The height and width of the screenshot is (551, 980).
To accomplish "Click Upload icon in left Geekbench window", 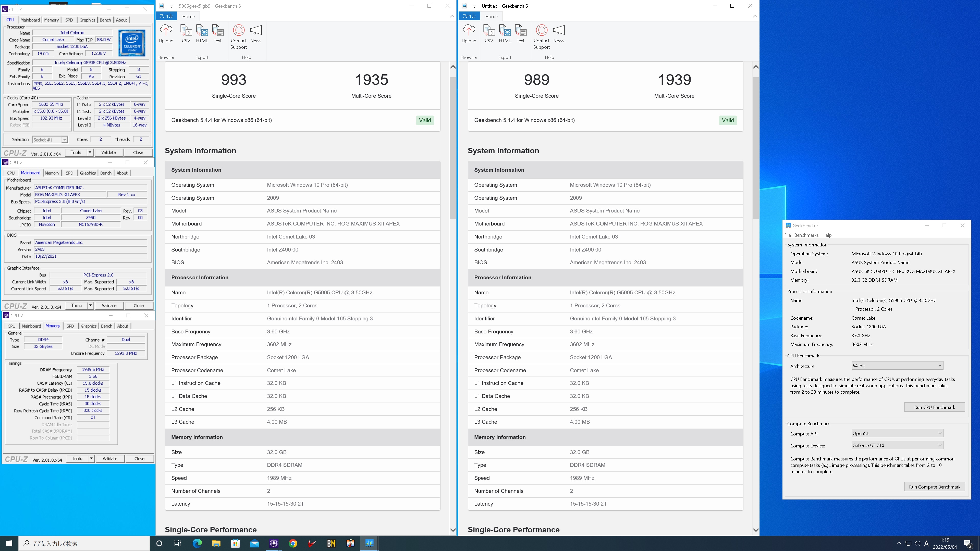I will (166, 34).
